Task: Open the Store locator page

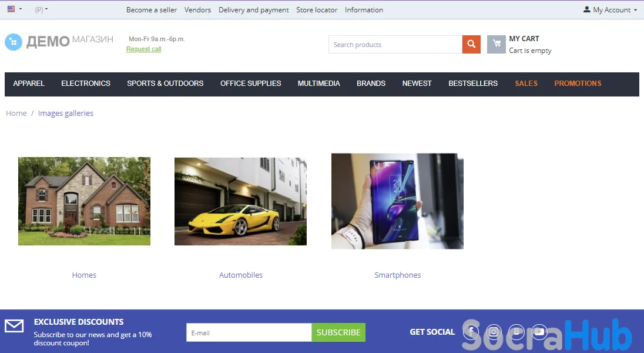Action: coord(317,10)
